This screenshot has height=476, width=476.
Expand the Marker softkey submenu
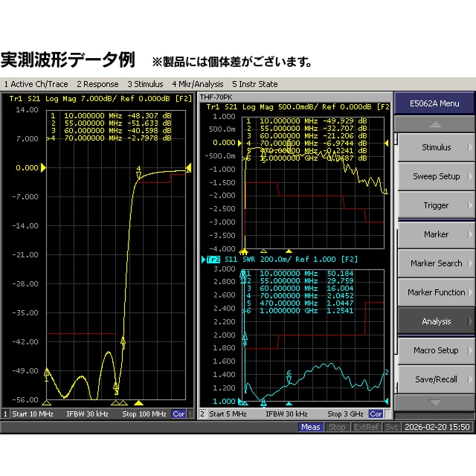(x=435, y=234)
